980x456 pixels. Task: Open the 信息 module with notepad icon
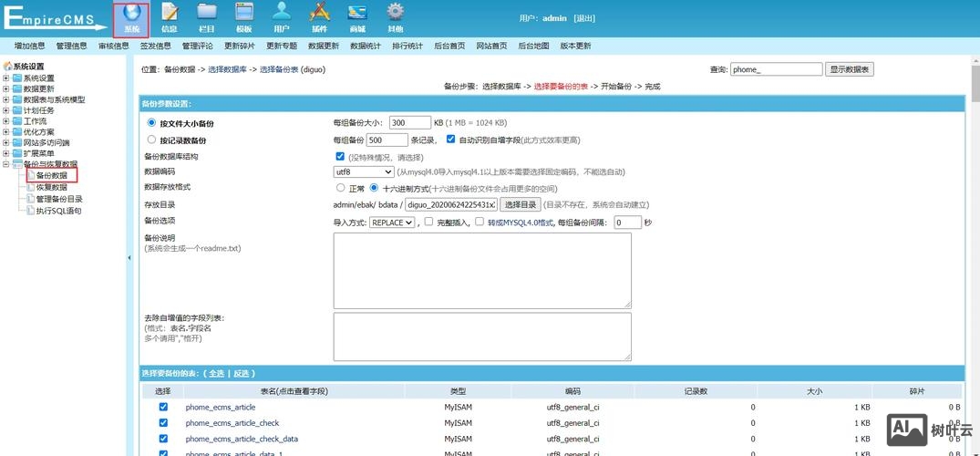click(170, 19)
